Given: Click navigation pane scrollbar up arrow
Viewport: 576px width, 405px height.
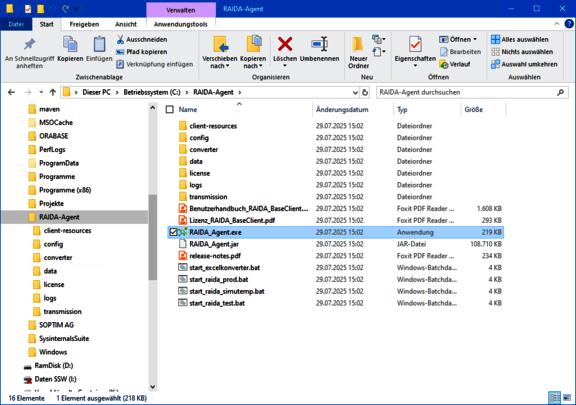Looking at the screenshot, I should point(153,108).
